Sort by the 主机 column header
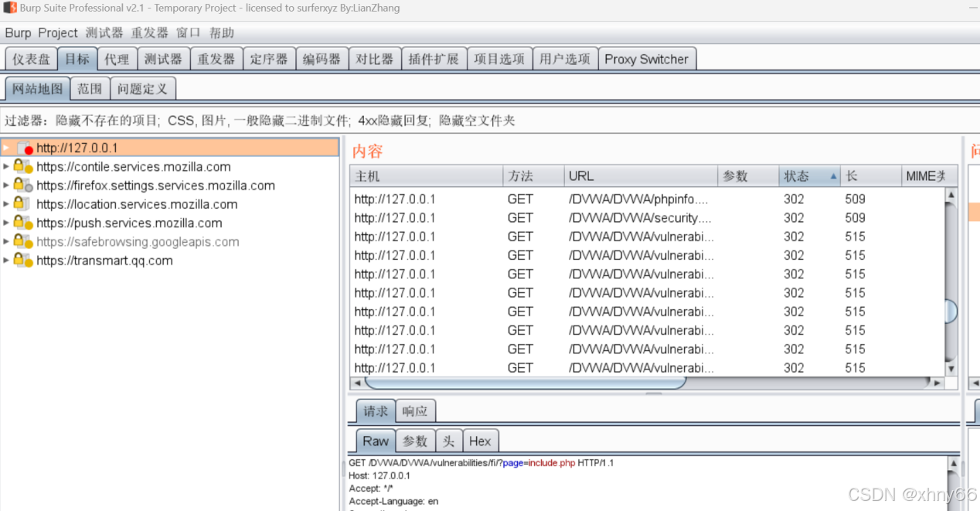Image resolution: width=980 pixels, height=511 pixels. click(x=427, y=176)
